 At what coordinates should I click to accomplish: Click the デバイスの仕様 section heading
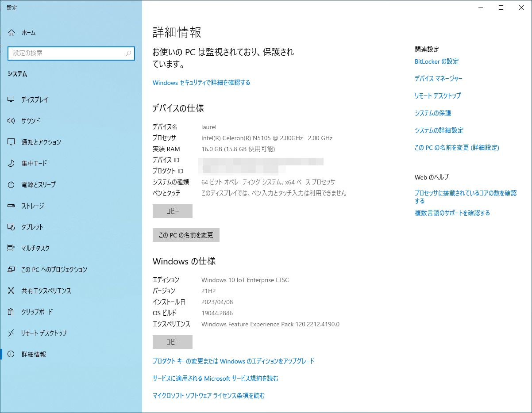(x=178, y=108)
